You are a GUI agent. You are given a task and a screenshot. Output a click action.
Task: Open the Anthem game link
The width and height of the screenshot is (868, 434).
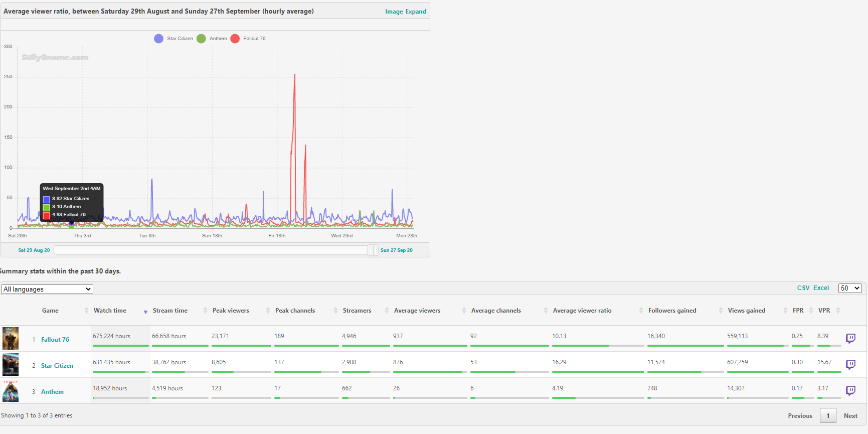tap(52, 392)
